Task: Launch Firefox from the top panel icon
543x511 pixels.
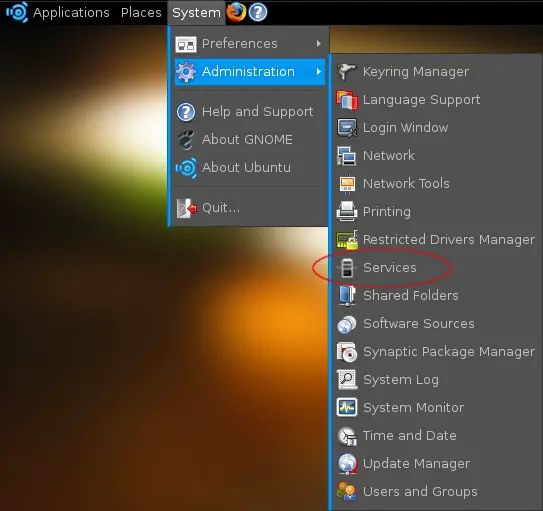Action: point(236,12)
